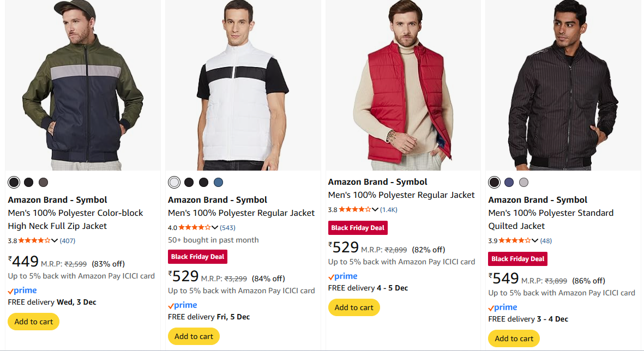Expand the rating dropdown on the Quilted Jacket
Screen dimensions: 644x351
[535, 240]
